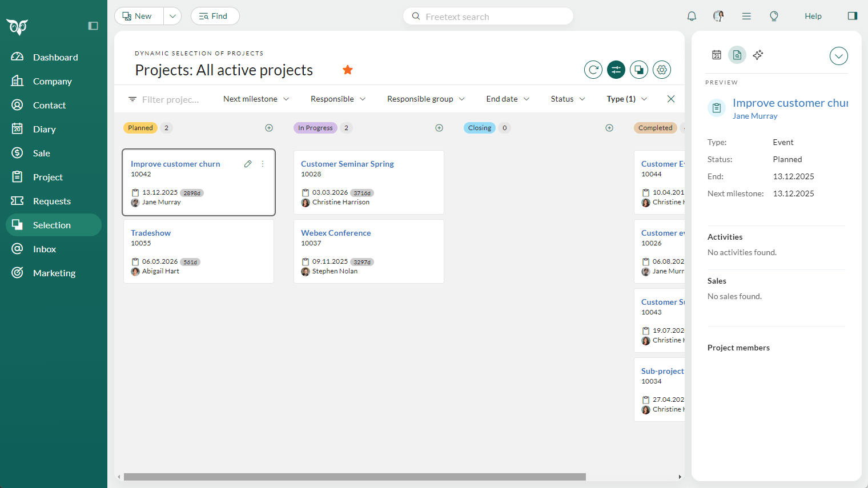Select the calendar icon in the preview panel
The height and width of the screenshot is (488, 868).
(716, 55)
